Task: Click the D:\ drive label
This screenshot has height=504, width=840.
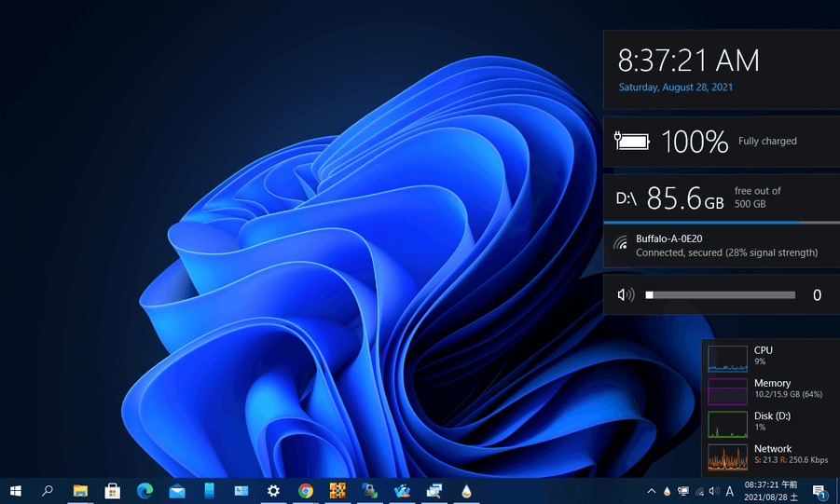Action: coord(626,198)
